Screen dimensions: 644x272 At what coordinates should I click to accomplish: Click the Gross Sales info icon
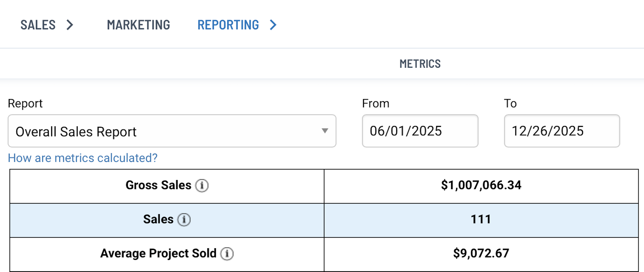(202, 186)
